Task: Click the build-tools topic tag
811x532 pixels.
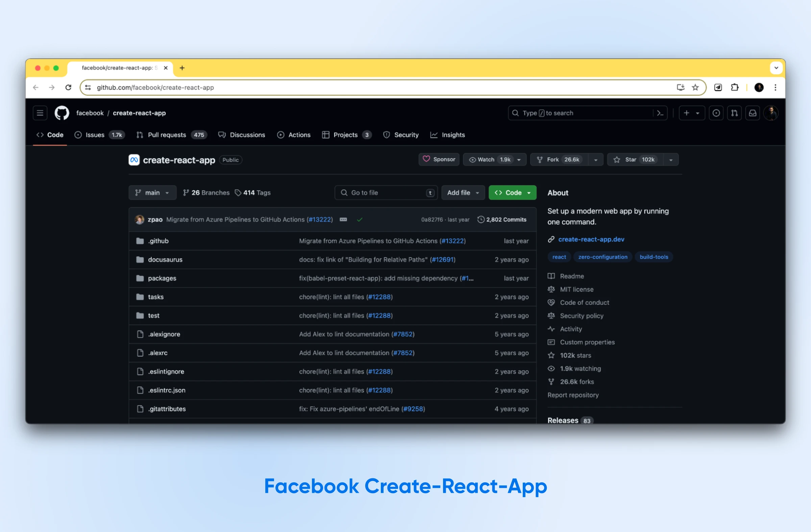Action: coord(654,257)
